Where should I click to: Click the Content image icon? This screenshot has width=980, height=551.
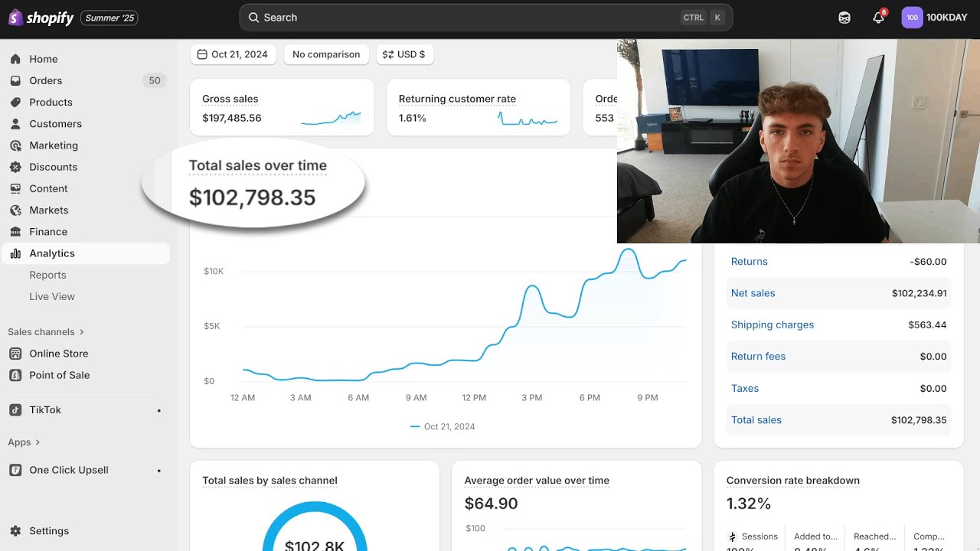(x=15, y=188)
